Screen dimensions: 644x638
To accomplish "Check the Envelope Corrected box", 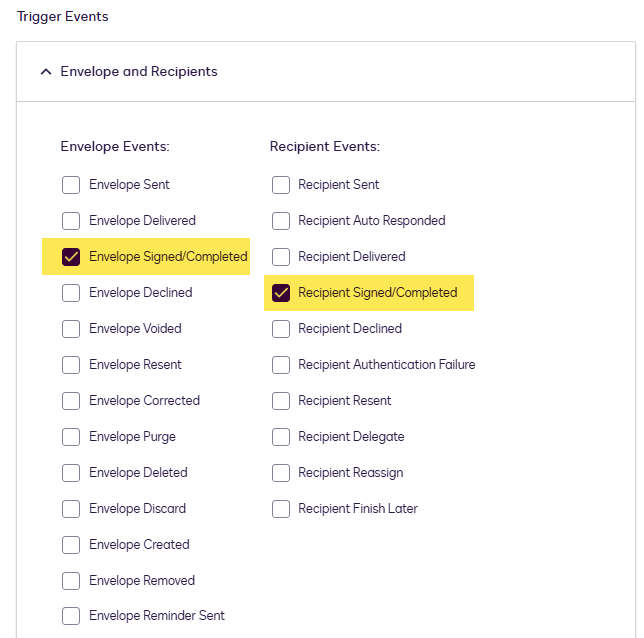I will (x=71, y=401).
